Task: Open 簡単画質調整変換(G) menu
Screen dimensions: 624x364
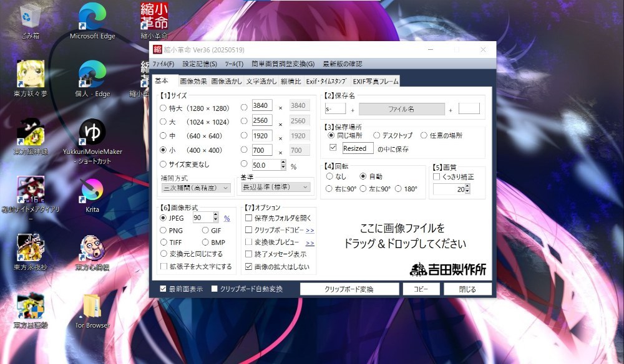Action: pyautogui.click(x=283, y=64)
